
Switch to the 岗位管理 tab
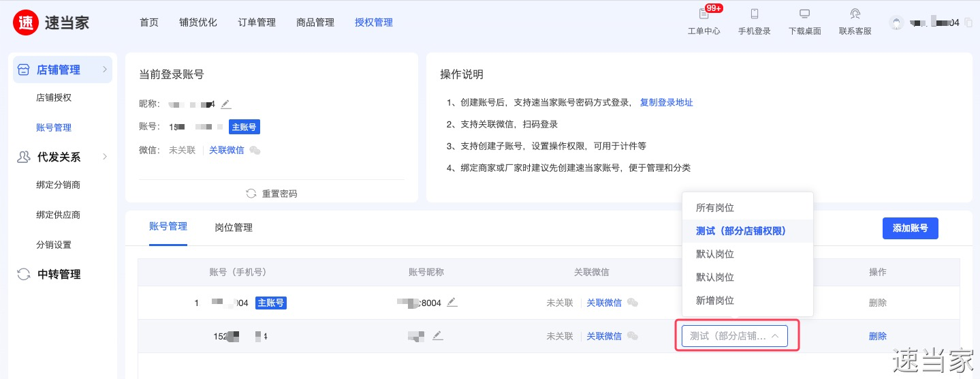point(234,228)
